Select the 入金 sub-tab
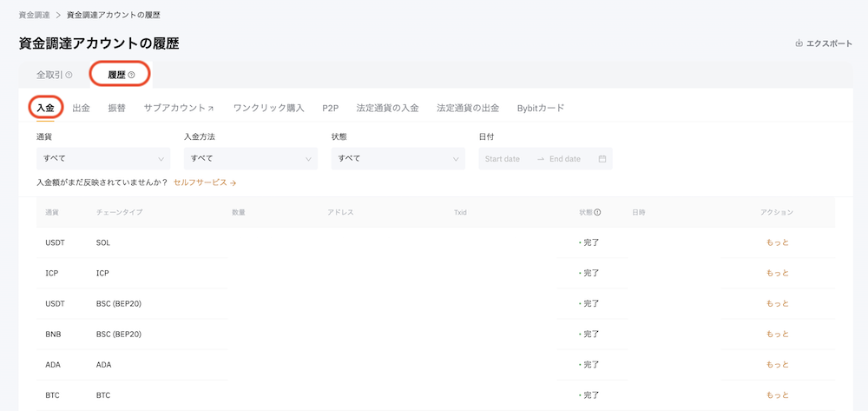 (x=45, y=108)
